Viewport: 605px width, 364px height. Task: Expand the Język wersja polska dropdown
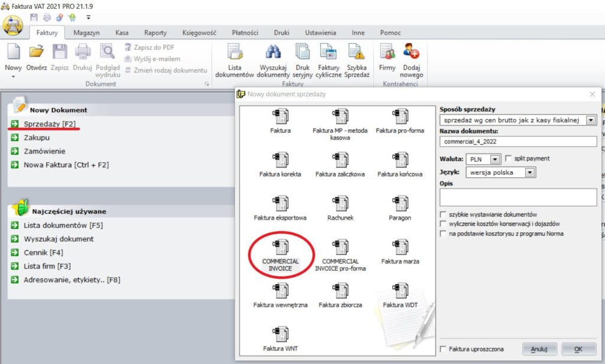(529, 173)
